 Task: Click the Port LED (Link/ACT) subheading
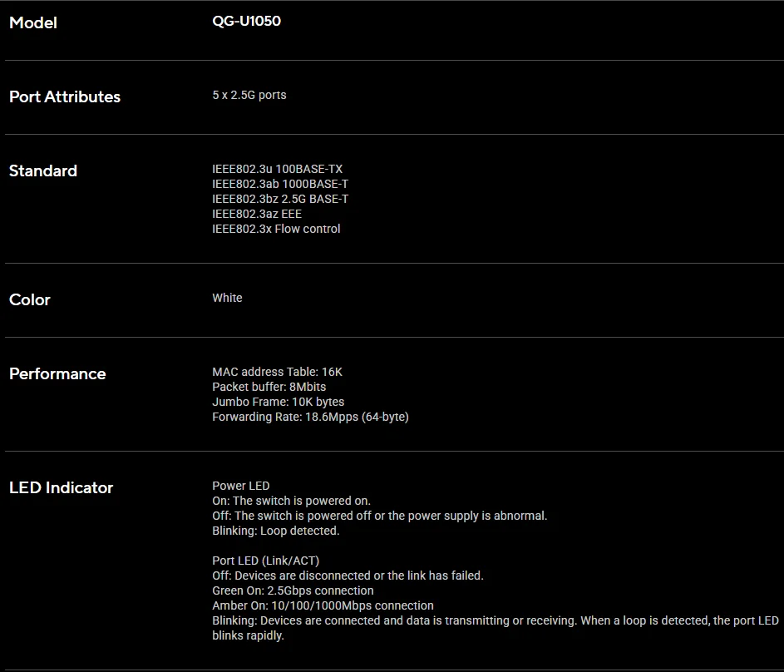point(265,561)
